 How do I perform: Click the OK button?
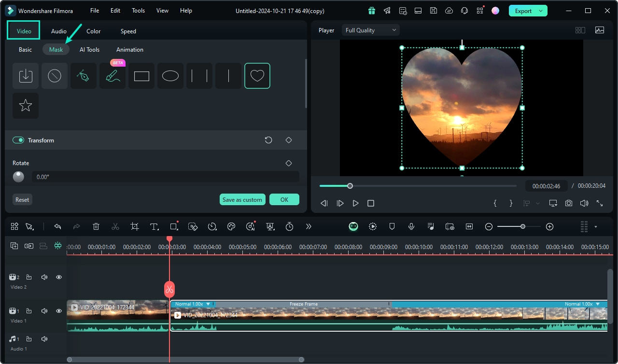pos(284,199)
